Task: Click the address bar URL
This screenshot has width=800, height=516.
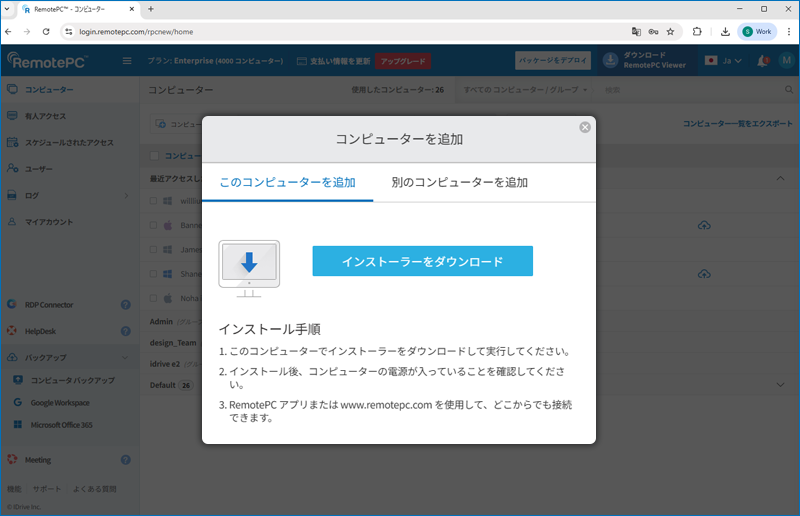Action: pyautogui.click(x=136, y=32)
